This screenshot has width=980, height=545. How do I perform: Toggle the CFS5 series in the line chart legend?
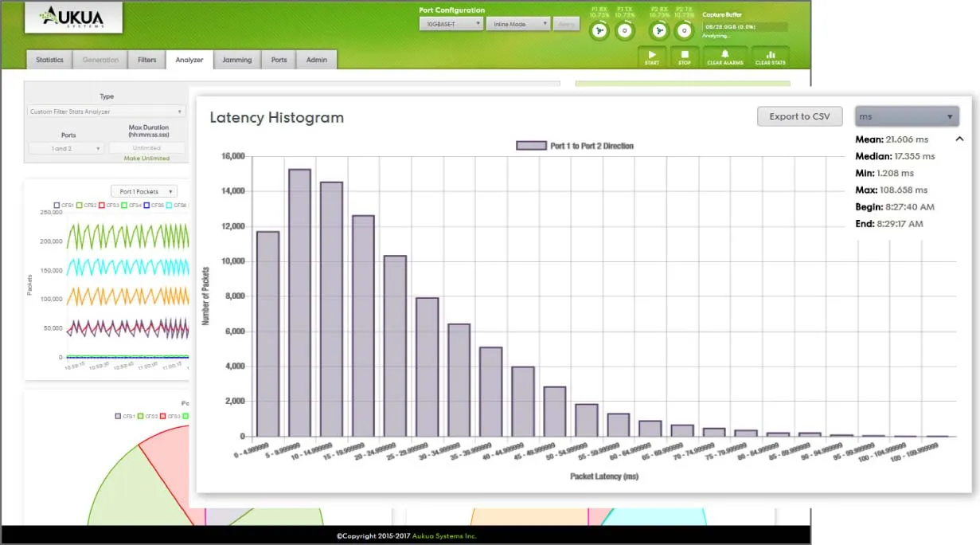(155, 206)
